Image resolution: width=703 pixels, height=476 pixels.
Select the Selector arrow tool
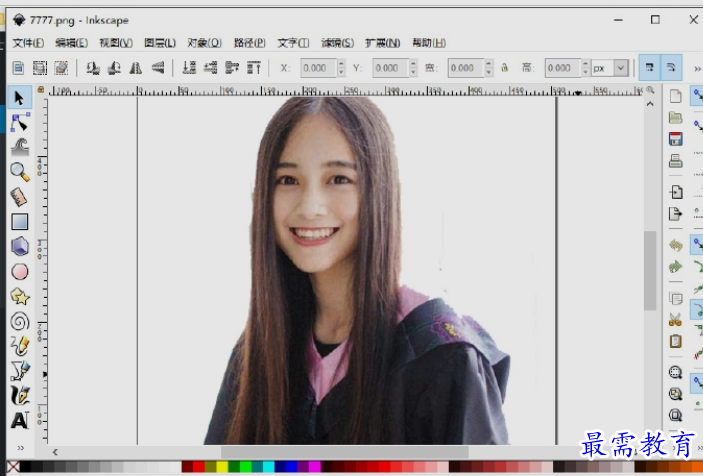(x=19, y=98)
